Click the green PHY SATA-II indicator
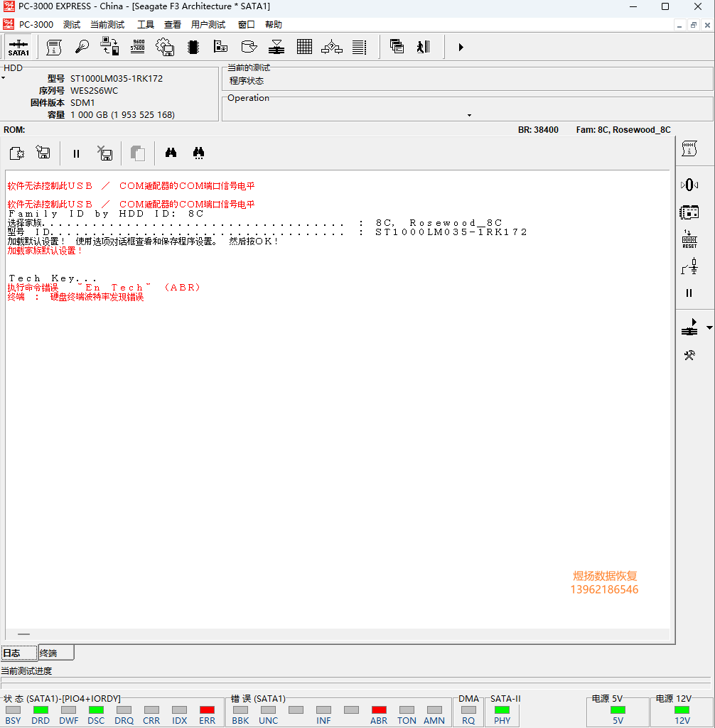 tap(502, 710)
